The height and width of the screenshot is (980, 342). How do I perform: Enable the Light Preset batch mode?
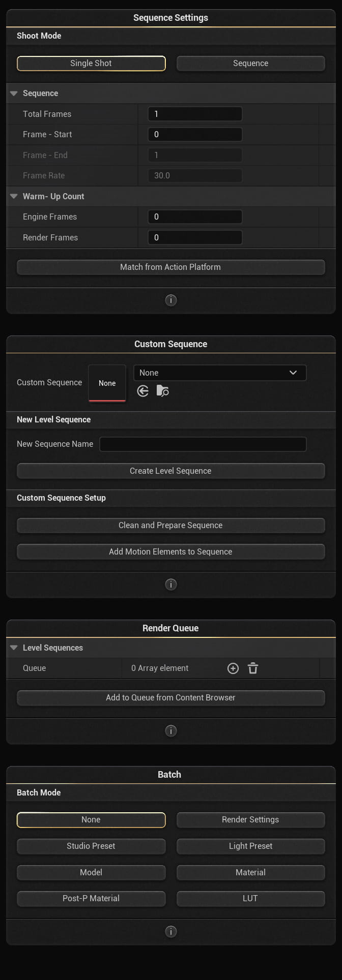pyautogui.click(x=250, y=846)
